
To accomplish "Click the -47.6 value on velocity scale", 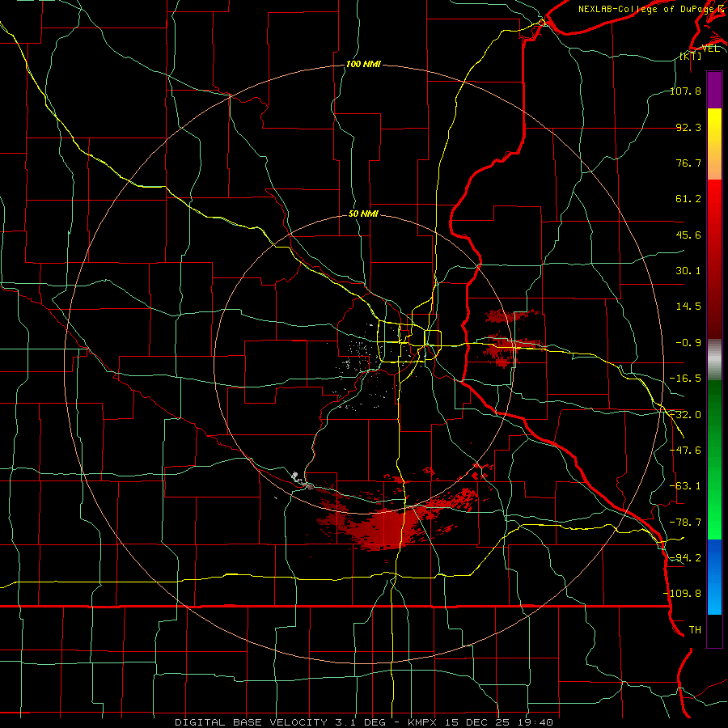I will tap(686, 451).
